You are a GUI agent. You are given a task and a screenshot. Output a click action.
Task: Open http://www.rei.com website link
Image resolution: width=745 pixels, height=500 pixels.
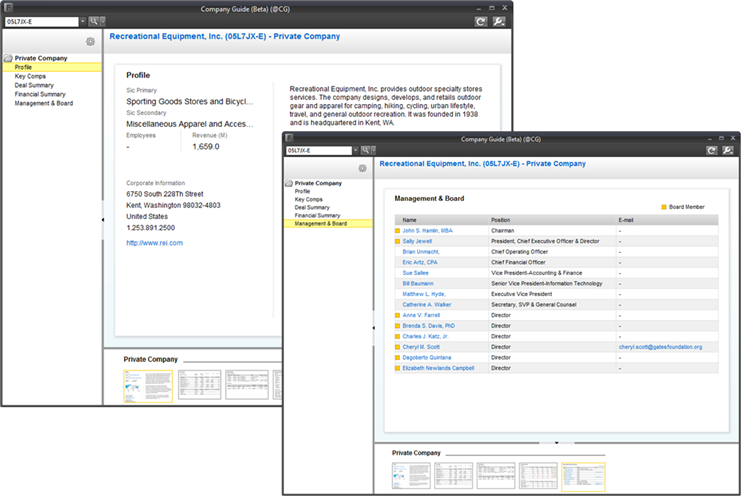click(x=154, y=243)
